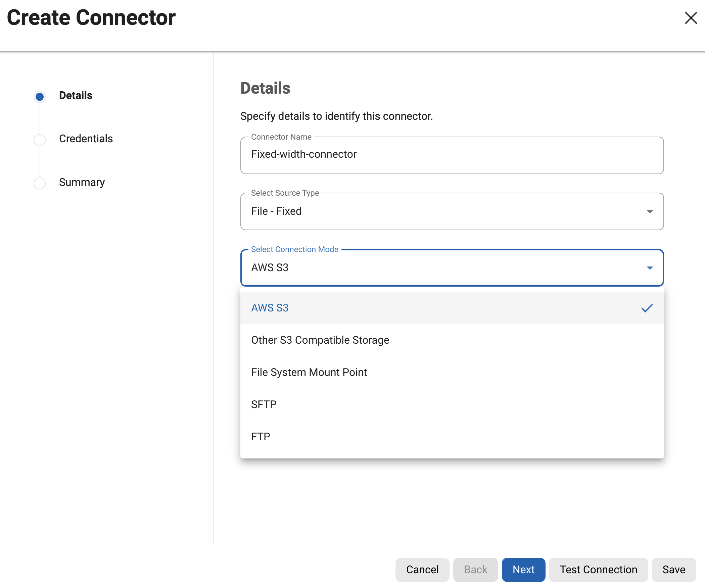Click the File - Fixed dropdown arrow
This screenshot has height=588, width=705.
click(649, 211)
